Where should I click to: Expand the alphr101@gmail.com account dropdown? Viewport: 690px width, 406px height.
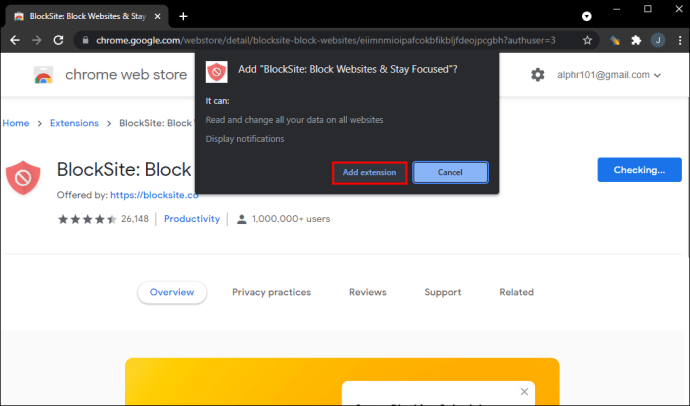(x=609, y=75)
